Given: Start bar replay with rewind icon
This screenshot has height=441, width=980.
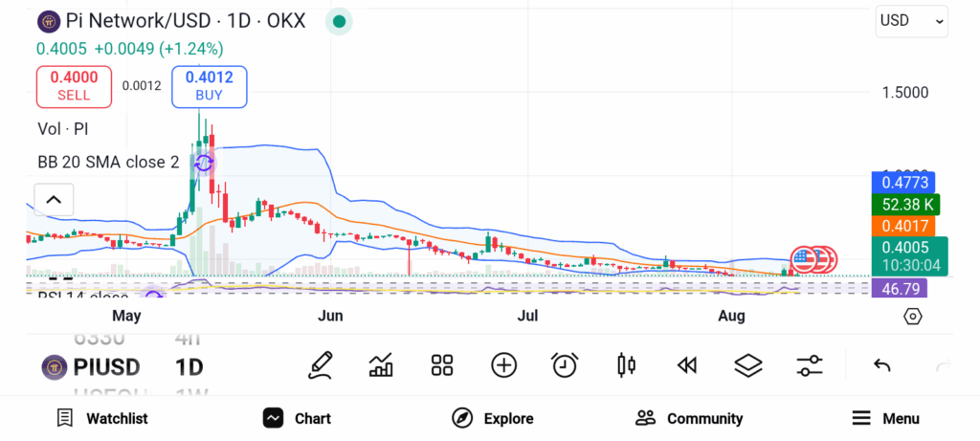Looking at the screenshot, I should coord(686,364).
